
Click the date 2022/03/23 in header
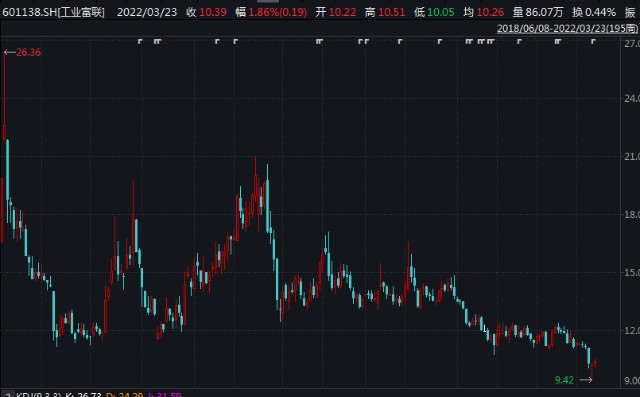coord(147,12)
